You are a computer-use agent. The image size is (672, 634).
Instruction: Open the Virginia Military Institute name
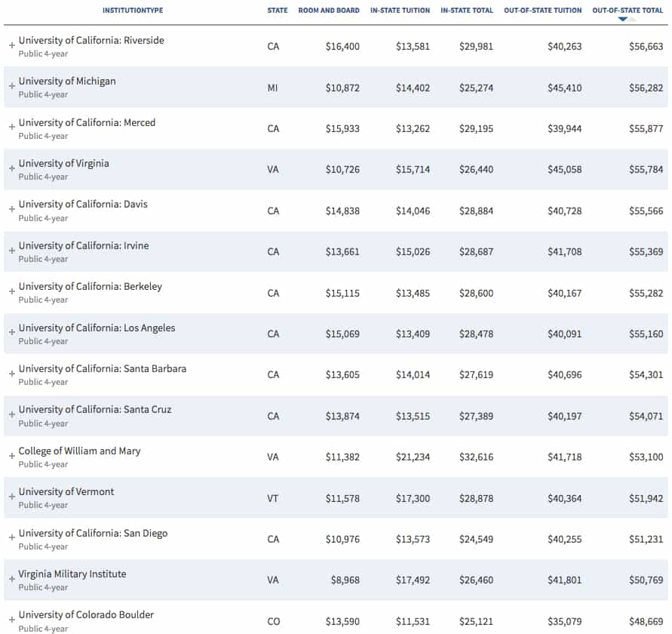pos(72,574)
